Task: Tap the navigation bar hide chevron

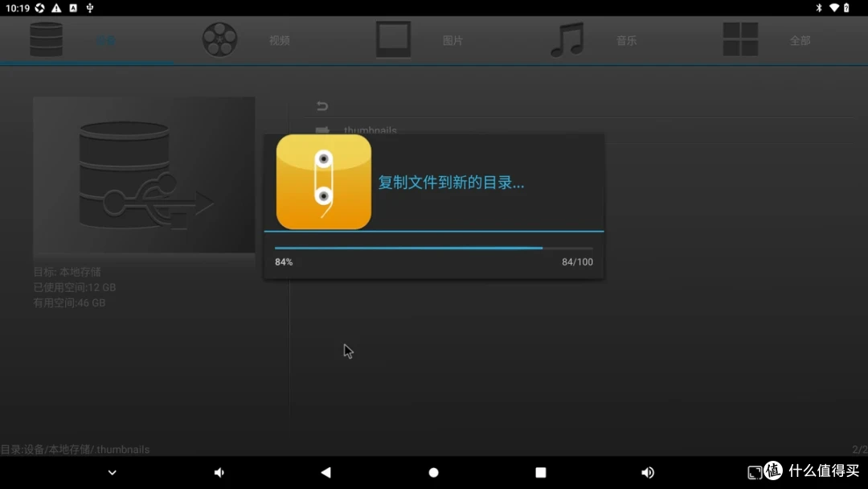Action: point(113,472)
